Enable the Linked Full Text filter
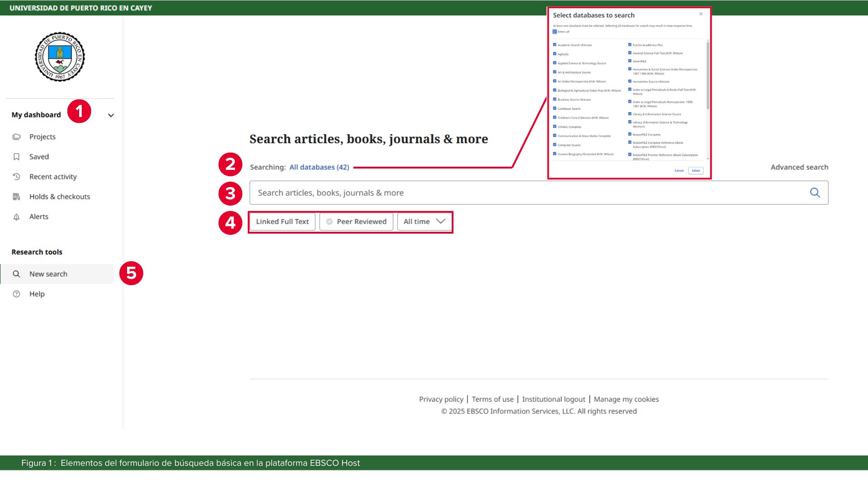 [282, 221]
